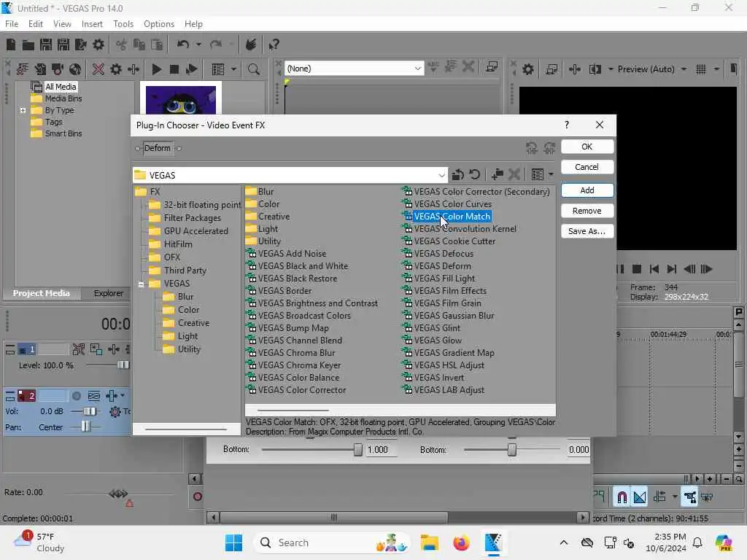The width and height of the screenshot is (747, 560).
Task: Click the Undo arrow icon
Action: (183, 44)
